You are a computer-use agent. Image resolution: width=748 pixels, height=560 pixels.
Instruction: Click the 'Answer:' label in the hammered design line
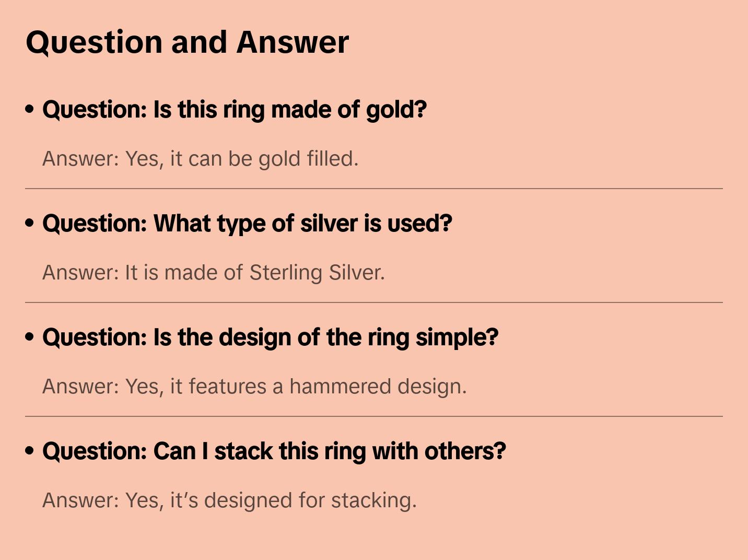(x=81, y=387)
